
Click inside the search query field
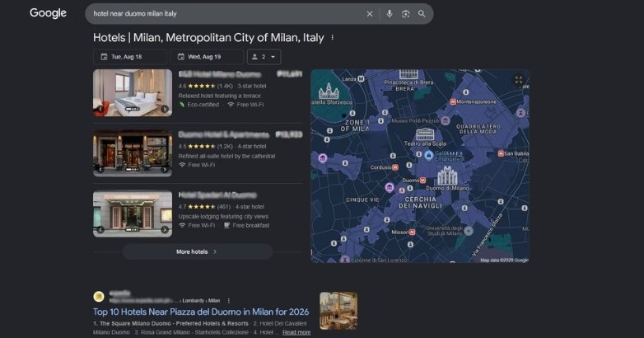226,13
